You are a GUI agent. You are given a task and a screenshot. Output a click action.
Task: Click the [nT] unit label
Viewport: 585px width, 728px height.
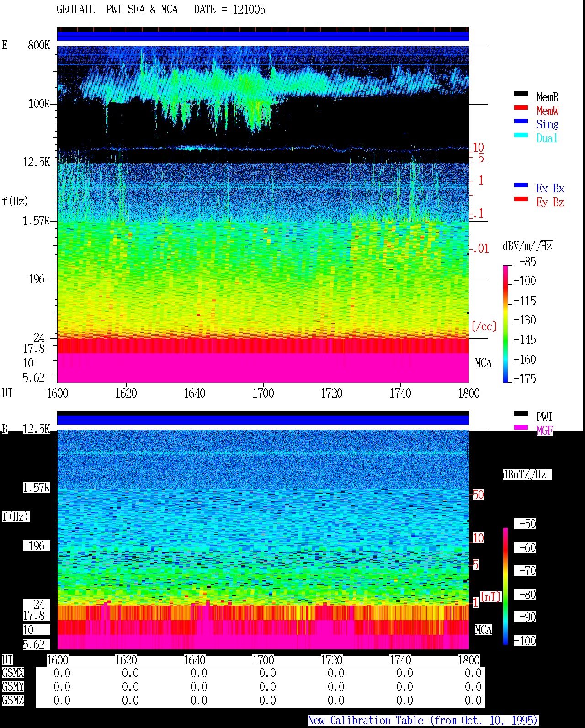coord(491,597)
